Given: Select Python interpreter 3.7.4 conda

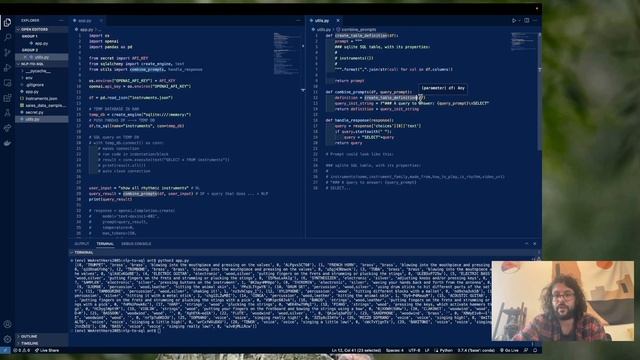Looking at the screenshot, I should pos(476,350).
